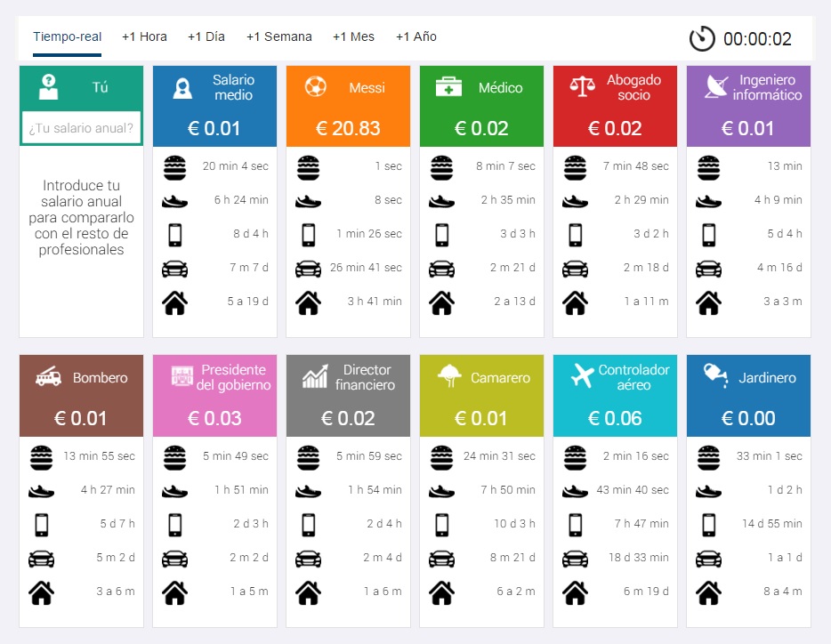Click the watering can icon on Jardinero card
Image resolution: width=831 pixels, height=644 pixels.
point(714,375)
